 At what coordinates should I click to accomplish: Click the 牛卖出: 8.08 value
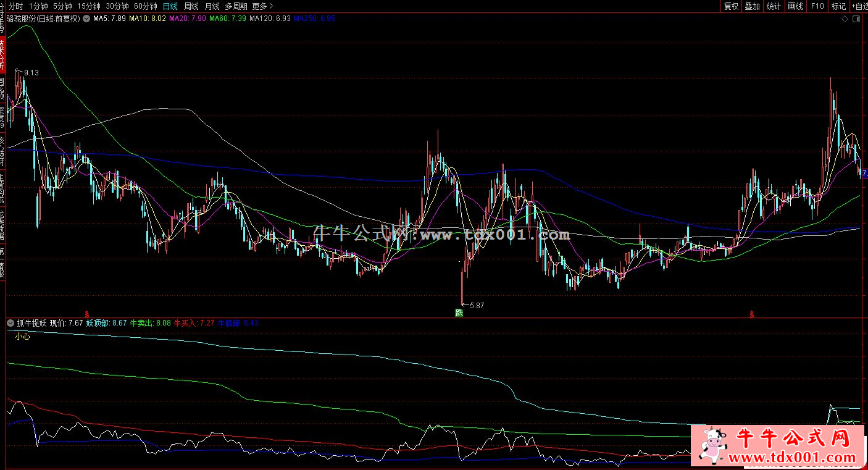(x=151, y=322)
